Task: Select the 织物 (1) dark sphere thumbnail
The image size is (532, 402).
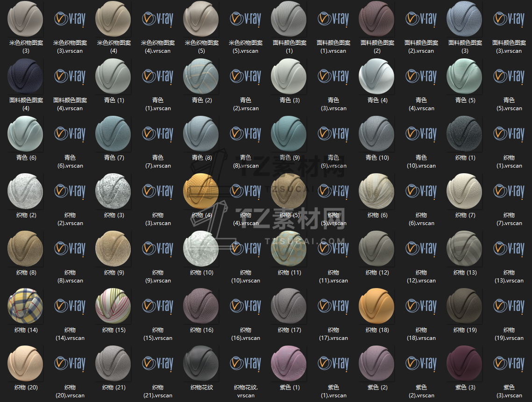Action: (465, 134)
